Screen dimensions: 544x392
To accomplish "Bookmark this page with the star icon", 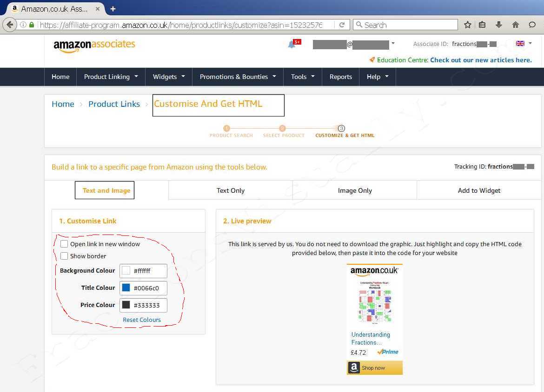I will click(468, 25).
